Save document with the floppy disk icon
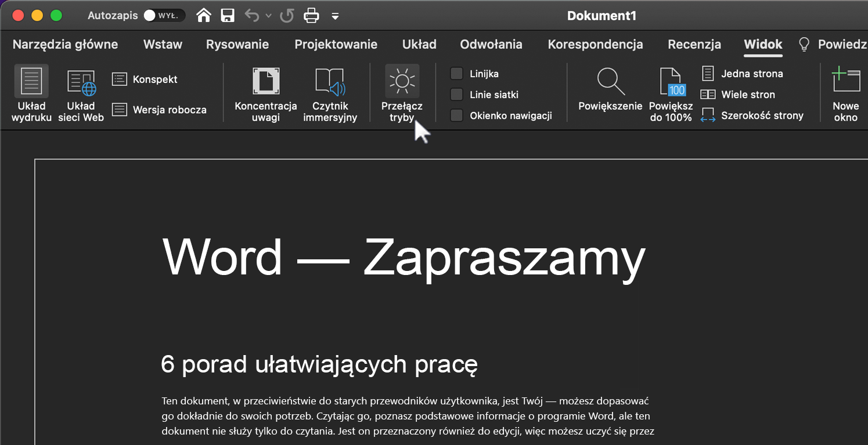868x445 pixels. (228, 16)
